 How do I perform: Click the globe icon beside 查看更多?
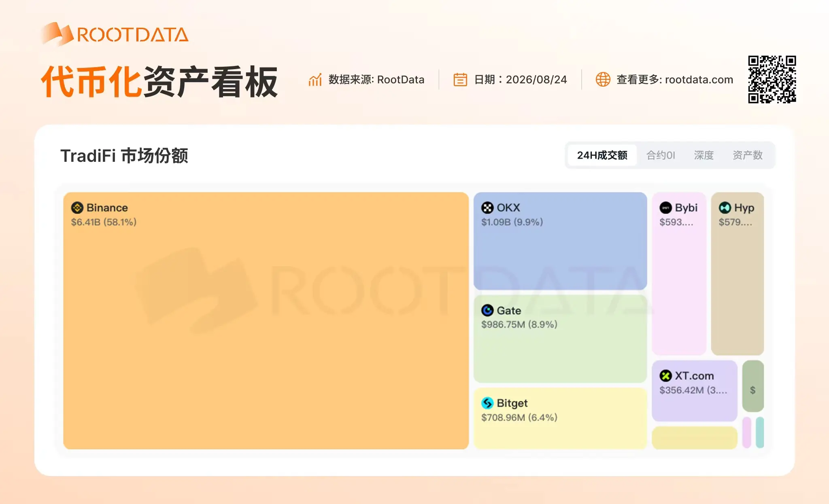click(603, 79)
